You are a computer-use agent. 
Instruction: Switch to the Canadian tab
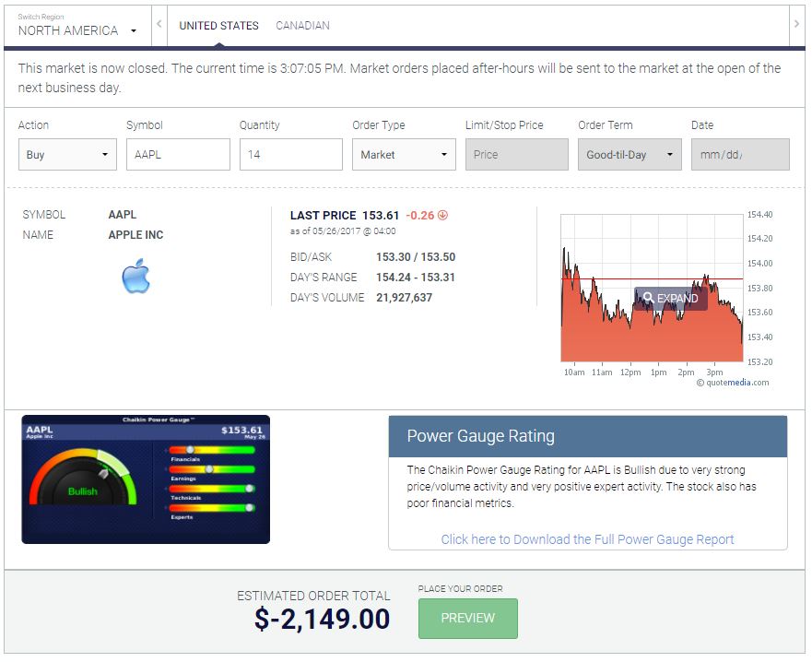(302, 26)
